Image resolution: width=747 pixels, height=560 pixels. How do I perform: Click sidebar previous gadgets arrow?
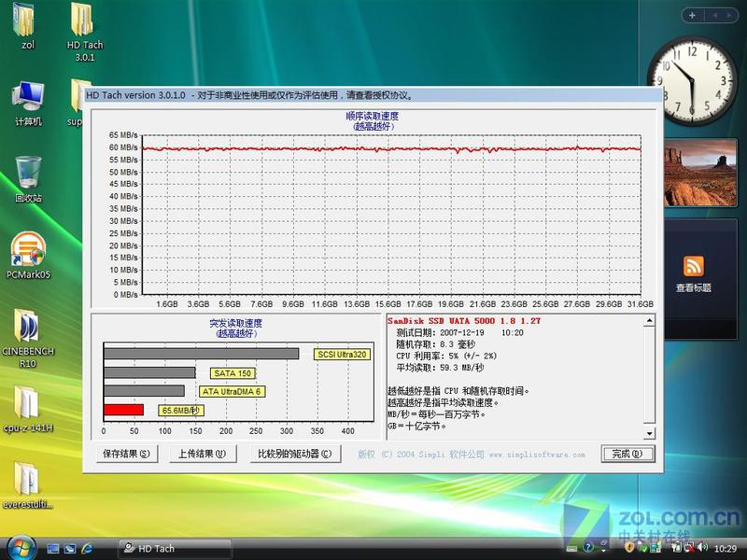(714, 15)
